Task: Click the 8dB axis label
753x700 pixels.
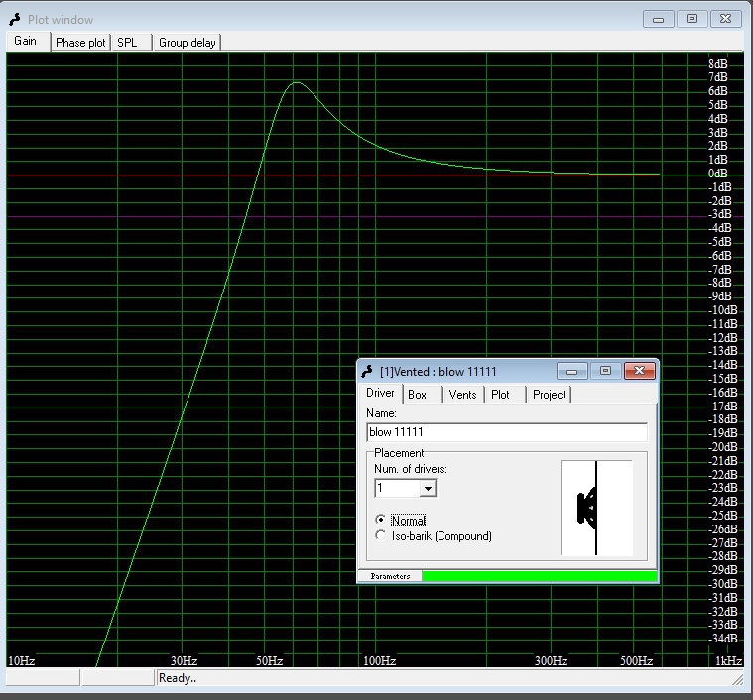Action: 718,64
